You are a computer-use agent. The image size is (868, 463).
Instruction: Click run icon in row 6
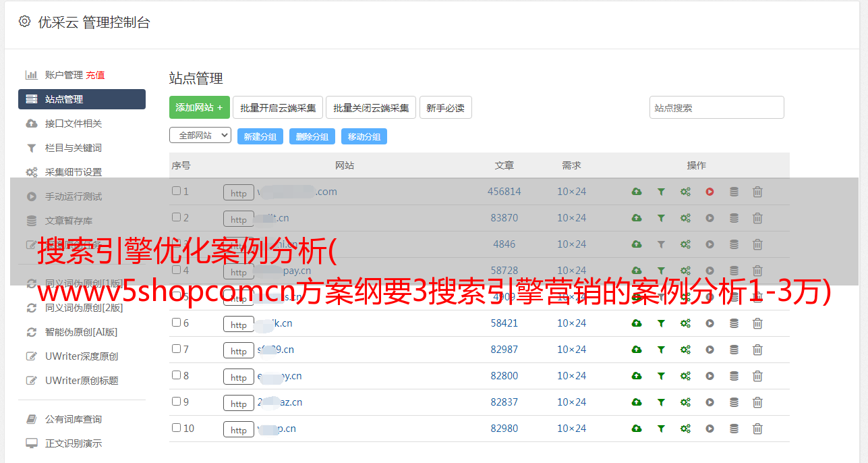pos(710,323)
